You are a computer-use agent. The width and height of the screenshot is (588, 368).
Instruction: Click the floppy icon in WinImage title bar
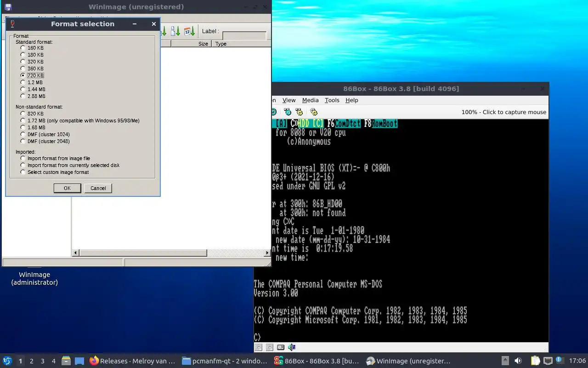pos(8,7)
